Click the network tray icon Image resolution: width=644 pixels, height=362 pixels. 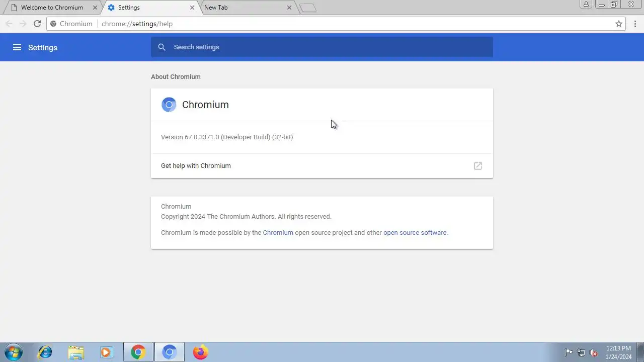tap(581, 352)
